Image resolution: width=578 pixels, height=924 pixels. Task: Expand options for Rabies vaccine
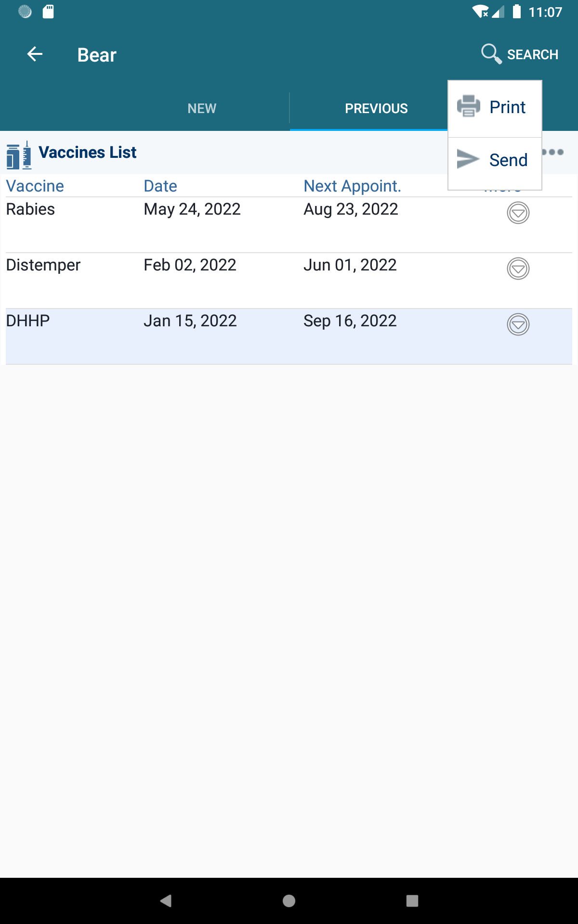518,213
